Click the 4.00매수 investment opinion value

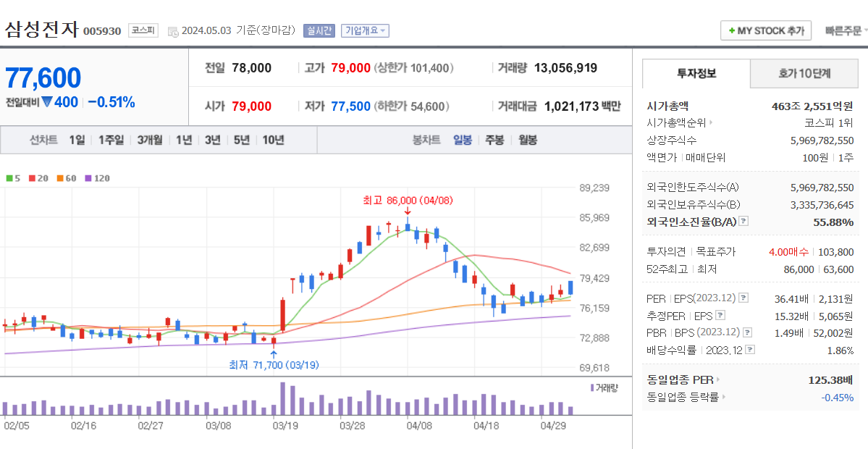(x=789, y=252)
